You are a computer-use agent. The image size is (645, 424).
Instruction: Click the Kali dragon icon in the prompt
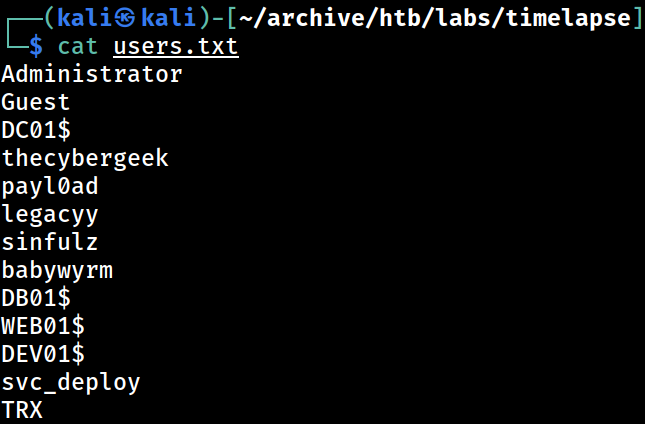(125, 18)
